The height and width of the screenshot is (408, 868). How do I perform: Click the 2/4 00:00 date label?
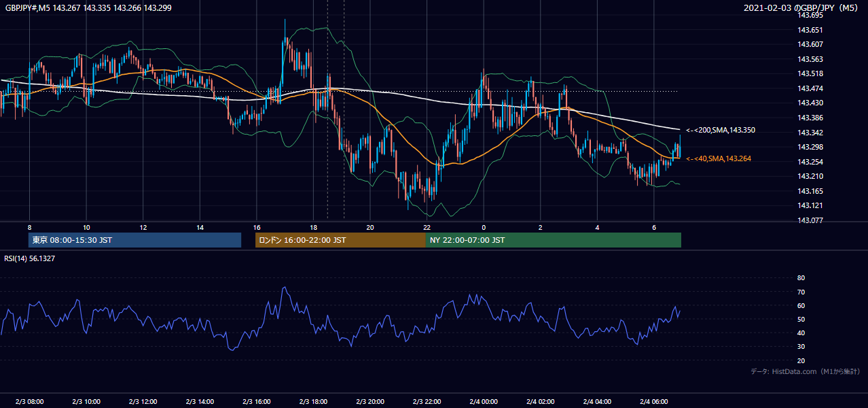pyautogui.click(x=484, y=402)
